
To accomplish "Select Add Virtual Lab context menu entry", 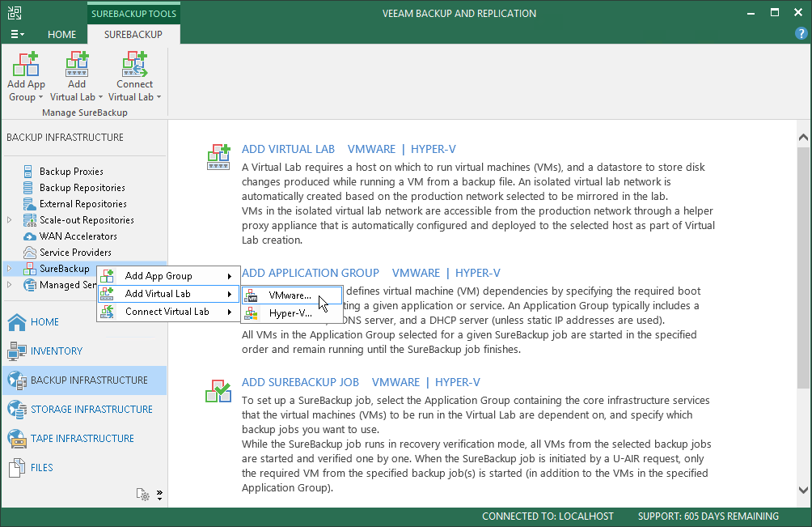I will coord(168,294).
